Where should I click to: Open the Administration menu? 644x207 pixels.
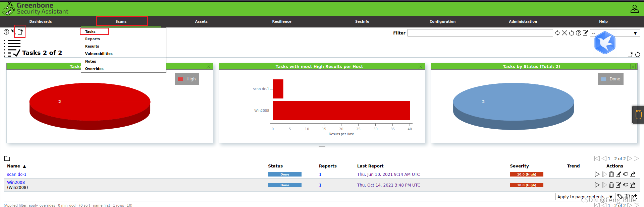click(x=523, y=21)
